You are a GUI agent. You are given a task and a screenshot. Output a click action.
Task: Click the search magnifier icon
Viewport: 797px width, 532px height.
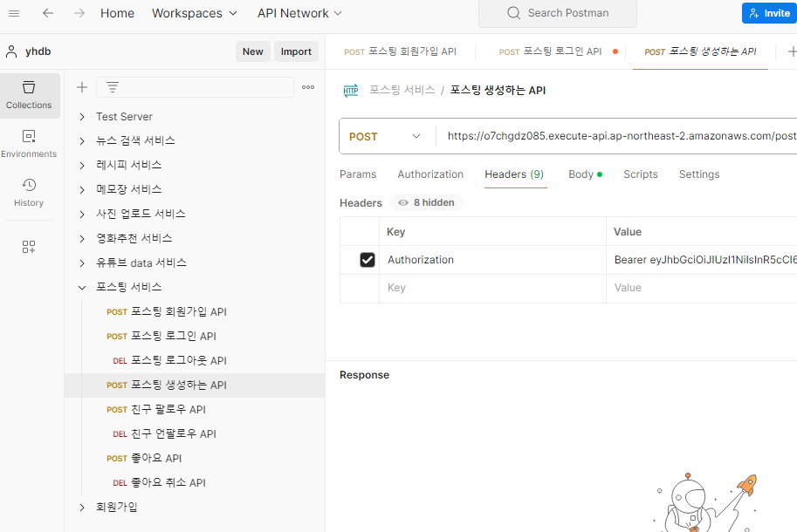coord(514,13)
